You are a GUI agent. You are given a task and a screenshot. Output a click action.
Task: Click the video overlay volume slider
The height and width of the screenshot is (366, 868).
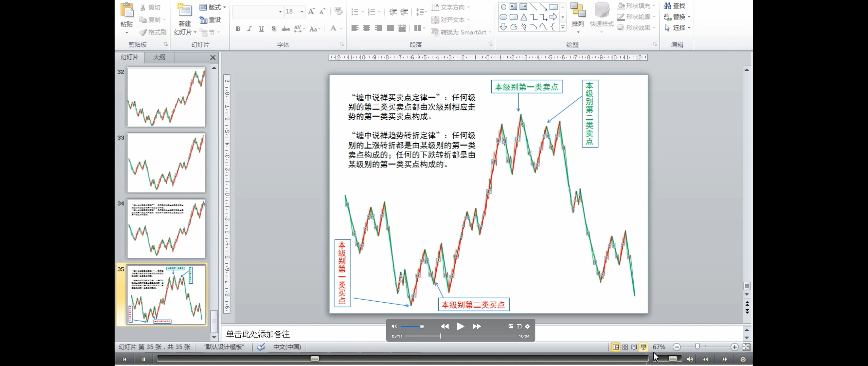tap(412, 327)
